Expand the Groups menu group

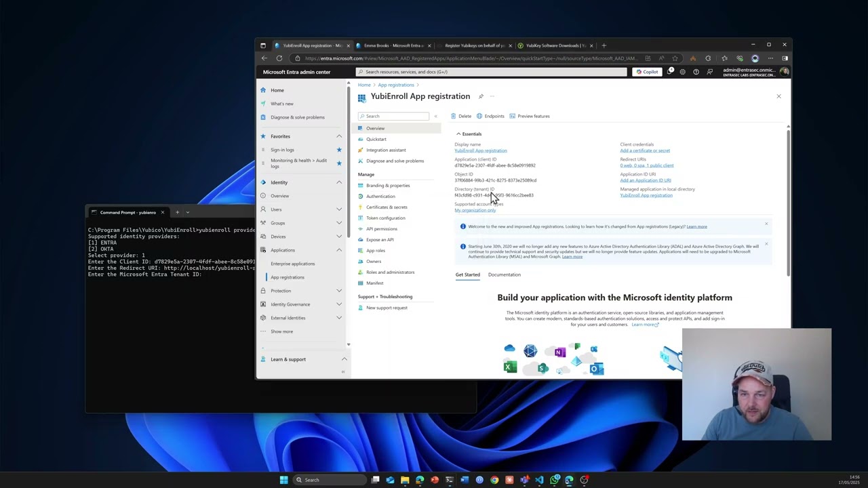[339, 223]
